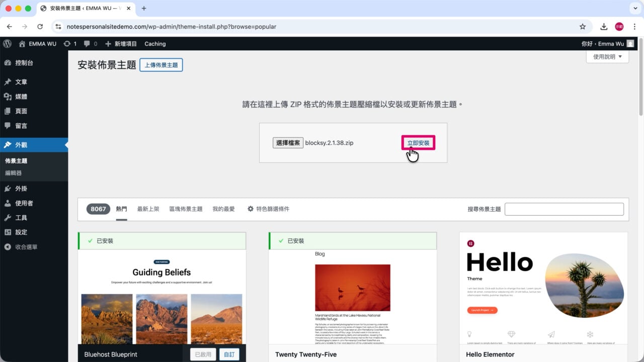Open the 區塊佈景主題 filter tab
This screenshot has height=362, width=644.
[x=186, y=209]
